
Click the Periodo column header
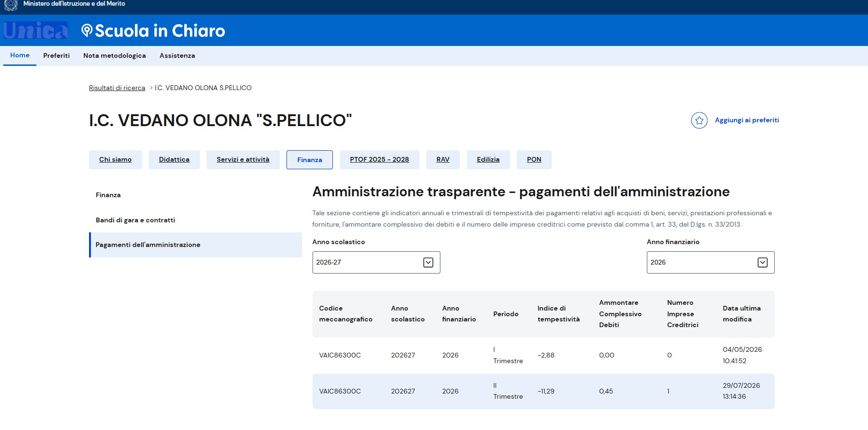506,314
